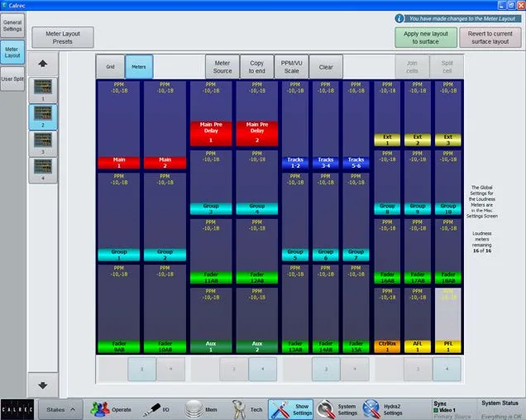Select the Show Settings screen
This screenshot has height=420, width=526.
pyautogui.click(x=290, y=409)
